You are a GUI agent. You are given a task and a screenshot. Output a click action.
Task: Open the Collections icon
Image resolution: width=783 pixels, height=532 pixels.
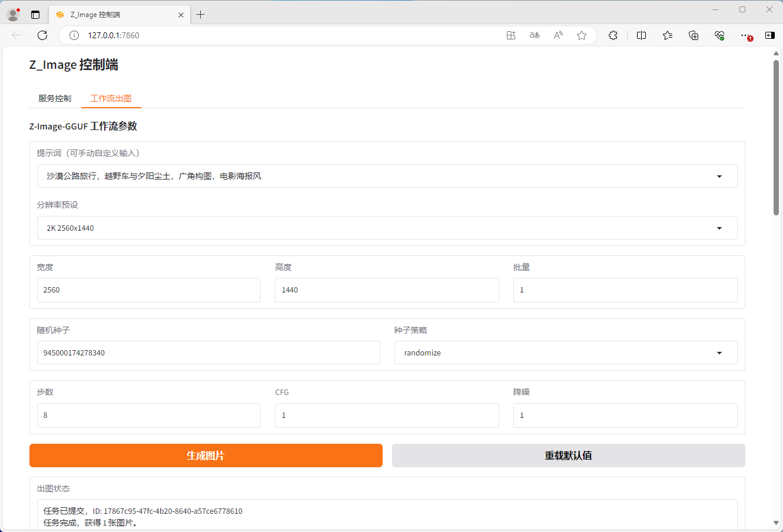[x=694, y=35]
